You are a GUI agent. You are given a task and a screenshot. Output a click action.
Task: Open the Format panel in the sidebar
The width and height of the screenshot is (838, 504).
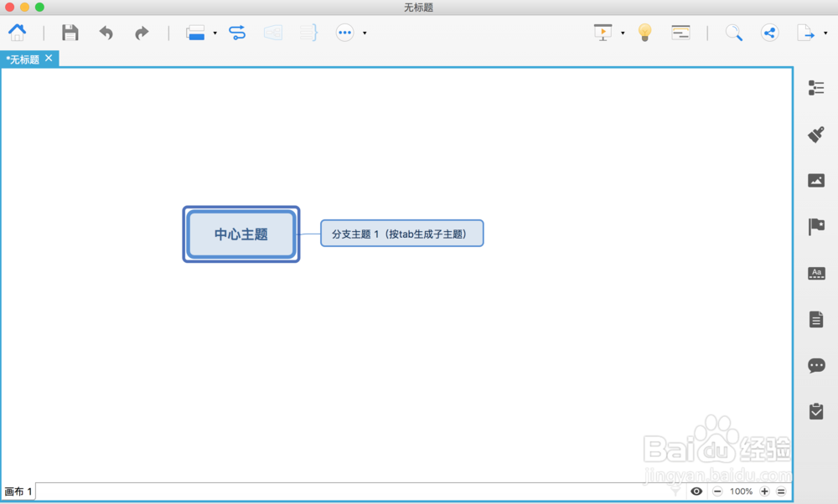tap(816, 87)
